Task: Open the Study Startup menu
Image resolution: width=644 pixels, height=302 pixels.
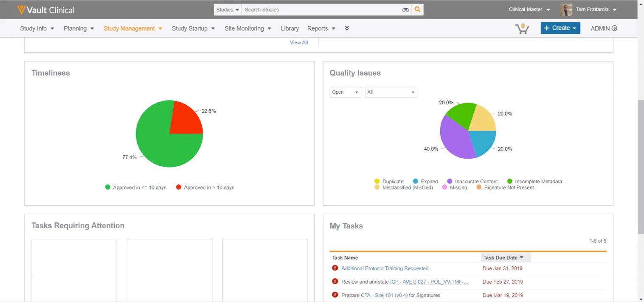Action: (193, 28)
